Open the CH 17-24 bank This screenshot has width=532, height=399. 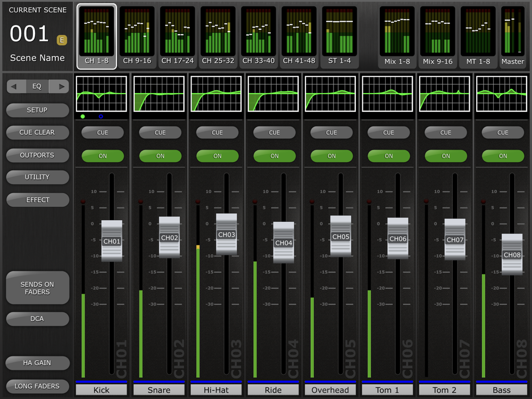[x=178, y=36]
